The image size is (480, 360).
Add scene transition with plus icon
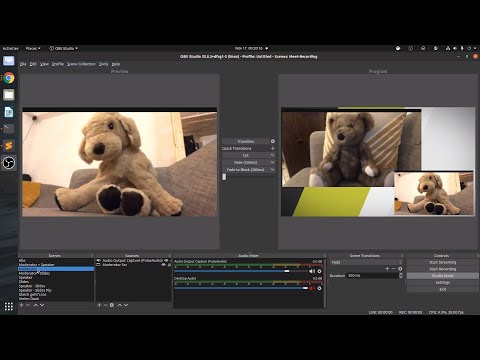coord(387,269)
